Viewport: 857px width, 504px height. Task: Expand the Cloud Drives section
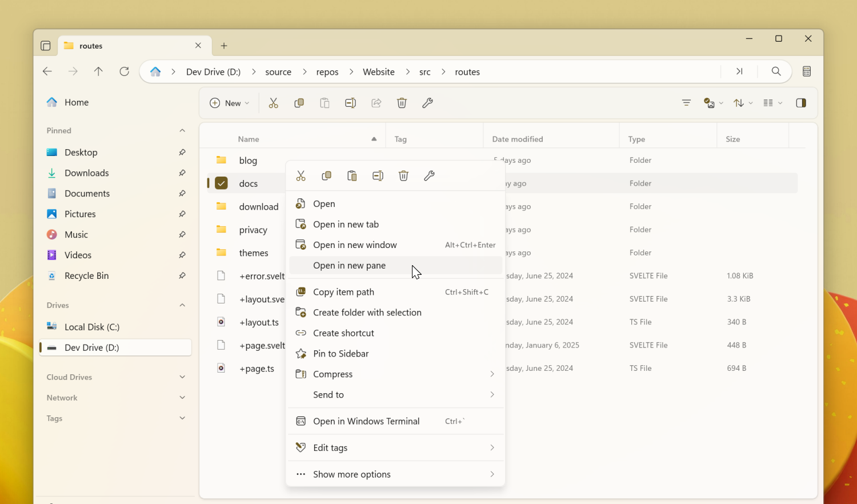coord(182,377)
